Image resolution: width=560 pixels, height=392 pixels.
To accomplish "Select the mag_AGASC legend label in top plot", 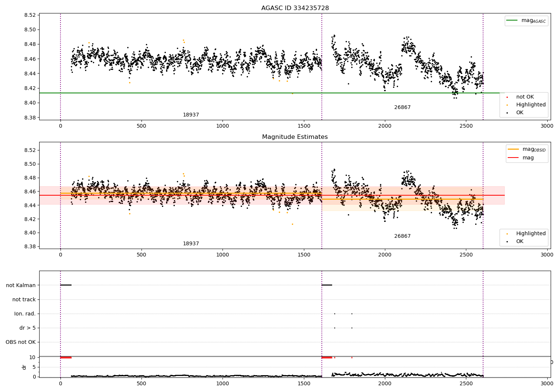I will [x=533, y=21].
